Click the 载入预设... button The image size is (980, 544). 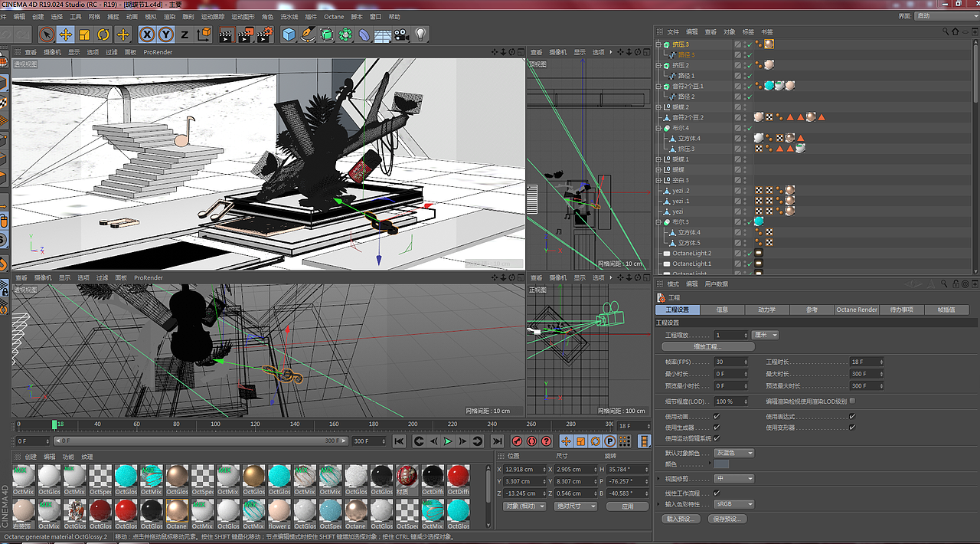click(679, 519)
